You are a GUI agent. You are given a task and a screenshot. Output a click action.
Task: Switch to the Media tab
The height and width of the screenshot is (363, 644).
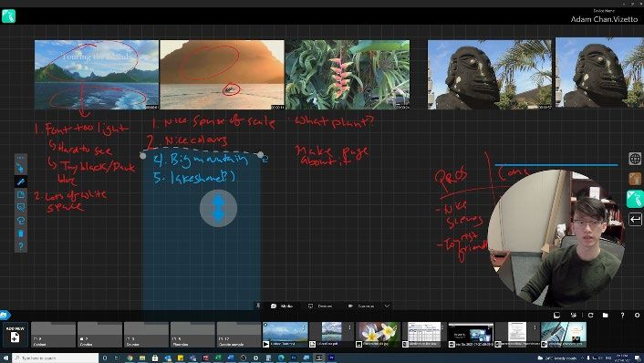282,306
